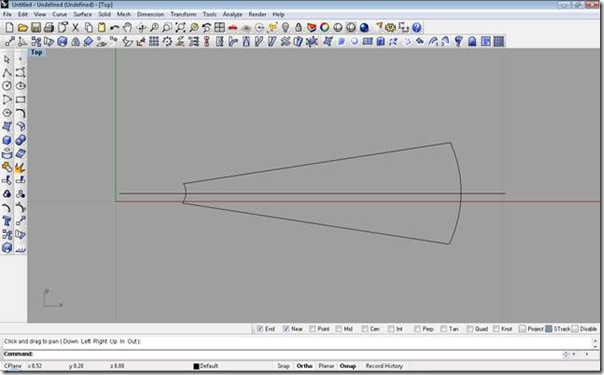Open a file with the folder icon

coord(23,27)
